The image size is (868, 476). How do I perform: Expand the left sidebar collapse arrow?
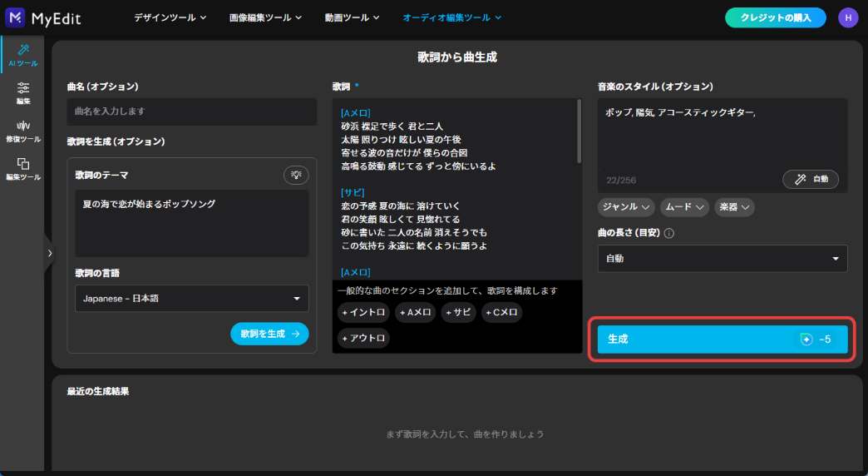coord(49,253)
